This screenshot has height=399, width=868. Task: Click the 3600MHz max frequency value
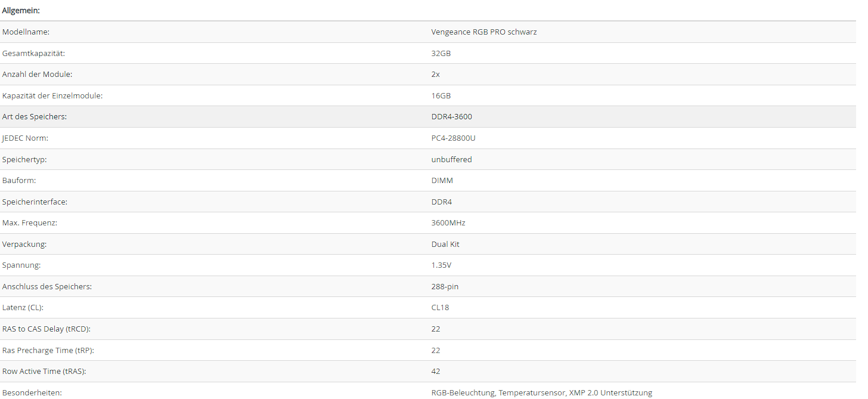pyautogui.click(x=448, y=222)
